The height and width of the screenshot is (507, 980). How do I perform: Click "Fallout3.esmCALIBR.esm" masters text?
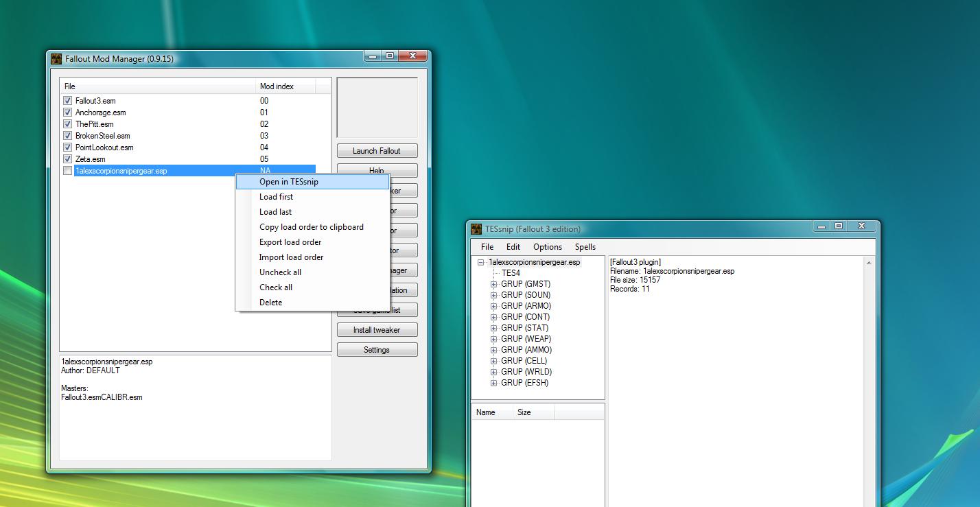(x=102, y=397)
